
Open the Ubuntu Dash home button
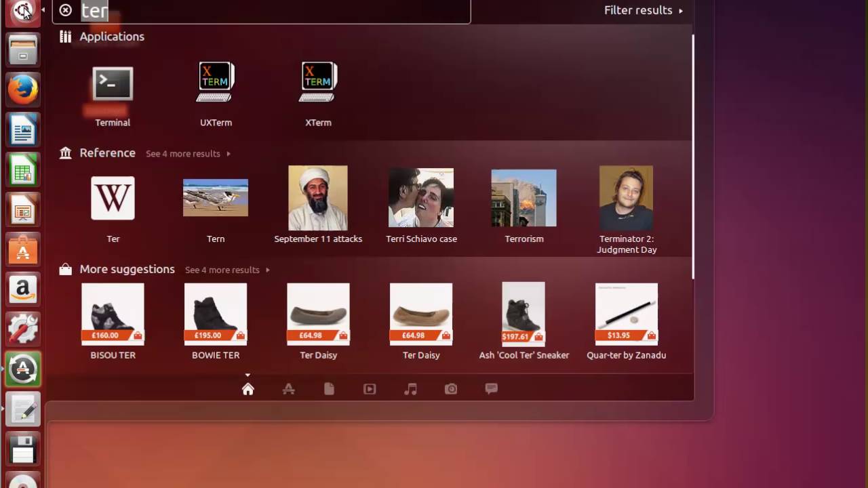click(23, 12)
